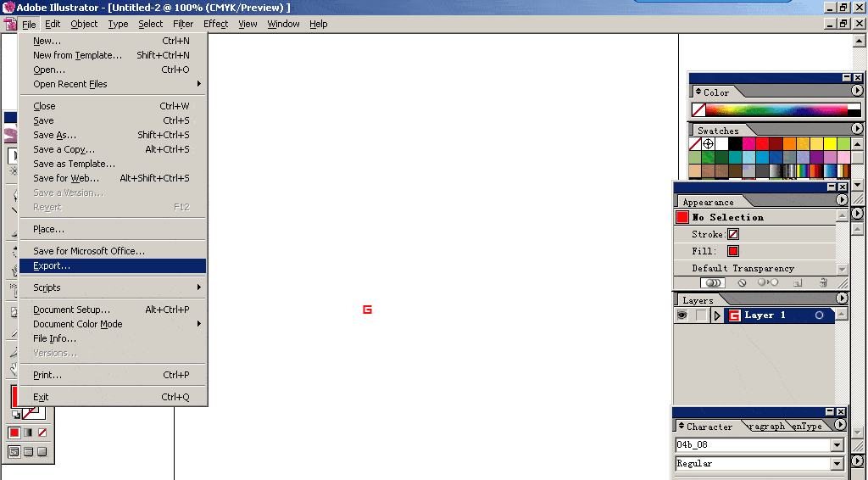Choose Save for Microsoft Office... item
The width and height of the screenshot is (868, 480).
(113, 251)
